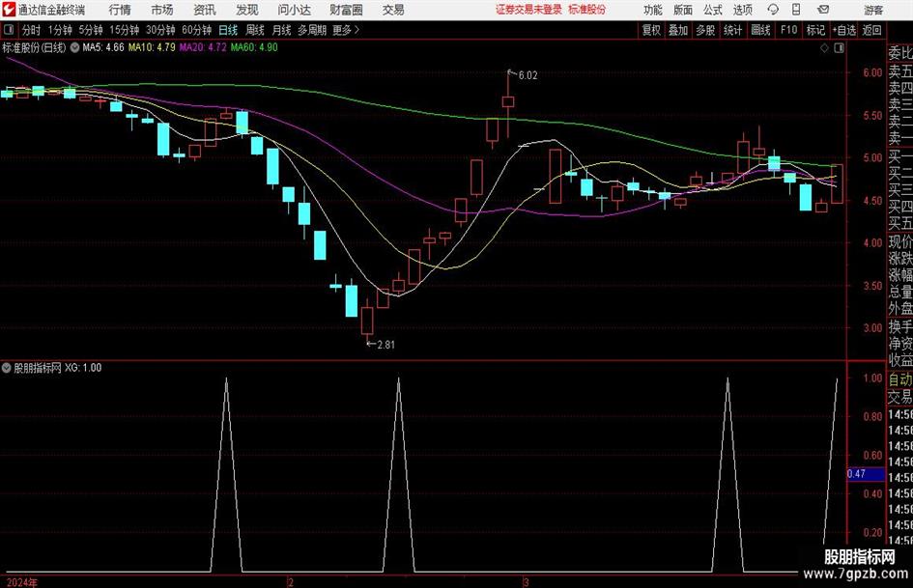Click the 标准股份(日线) chart title
913x588 pixels.
(35, 47)
